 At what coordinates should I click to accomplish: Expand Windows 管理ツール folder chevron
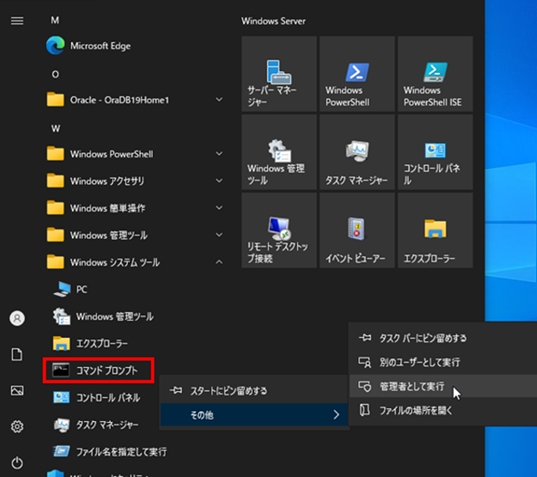pos(219,235)
